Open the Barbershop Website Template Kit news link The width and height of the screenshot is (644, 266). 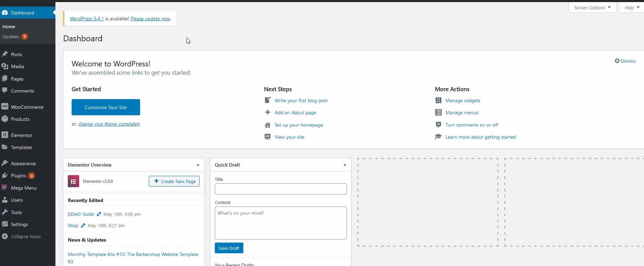coord(133,258)
